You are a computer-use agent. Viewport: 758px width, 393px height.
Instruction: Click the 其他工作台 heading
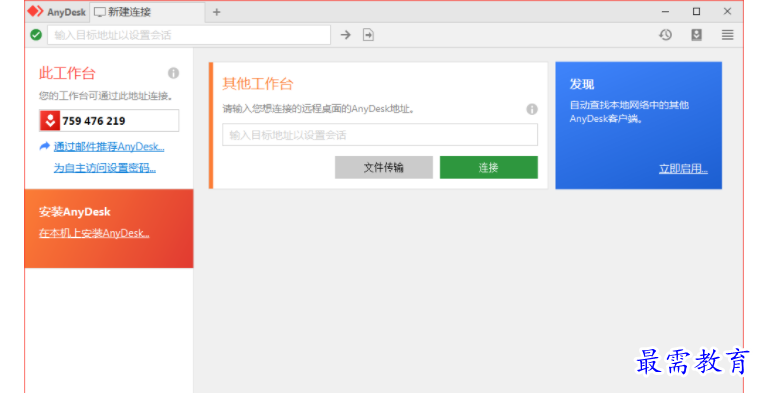tap(258, 84)
